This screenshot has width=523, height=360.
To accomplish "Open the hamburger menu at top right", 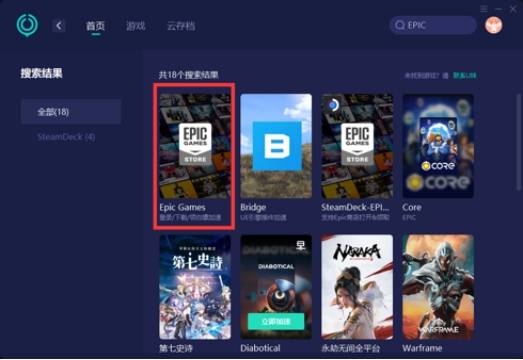I will coord(483,9).
